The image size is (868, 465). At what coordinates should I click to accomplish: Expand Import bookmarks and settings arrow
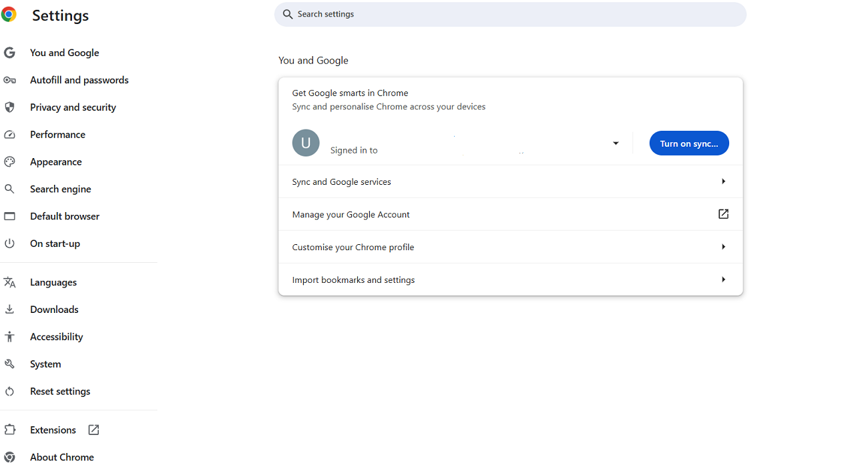point(723,280)
